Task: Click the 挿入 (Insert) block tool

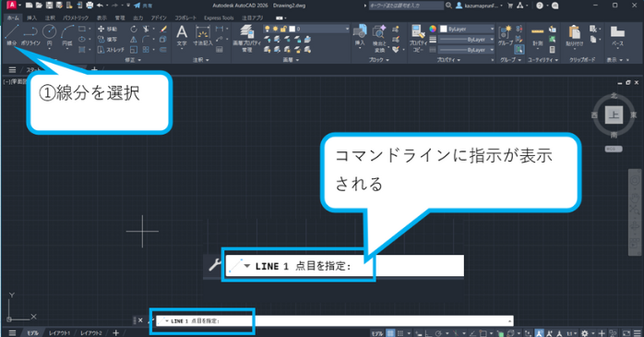Action: tap(360, 35)
